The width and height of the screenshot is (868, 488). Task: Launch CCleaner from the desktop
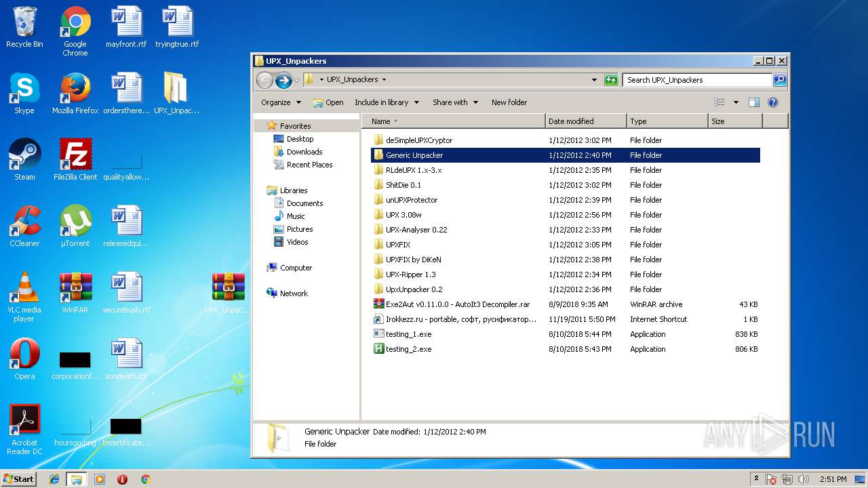click(24, 226)
